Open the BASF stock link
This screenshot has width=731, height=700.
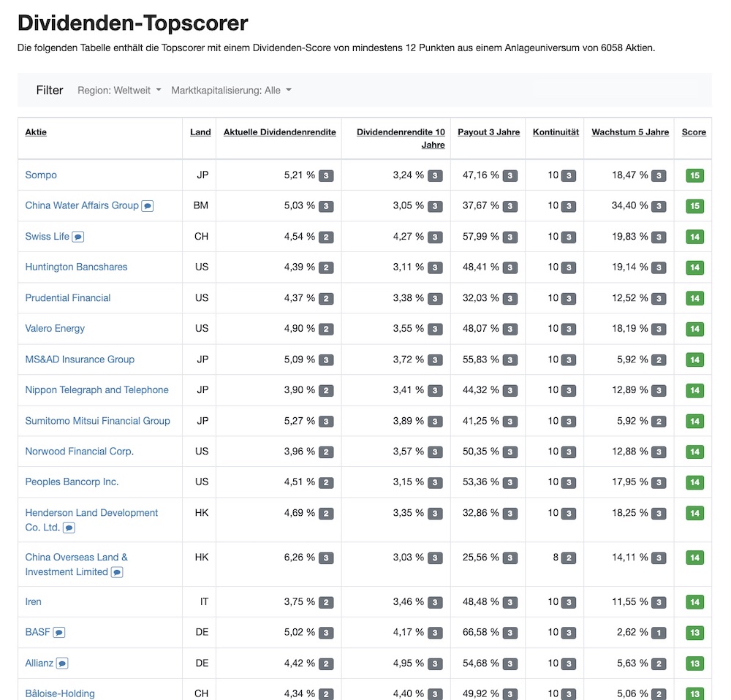tap(37, 633)
